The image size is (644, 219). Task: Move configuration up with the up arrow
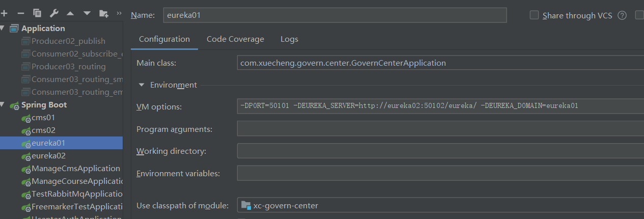(70, 13)
